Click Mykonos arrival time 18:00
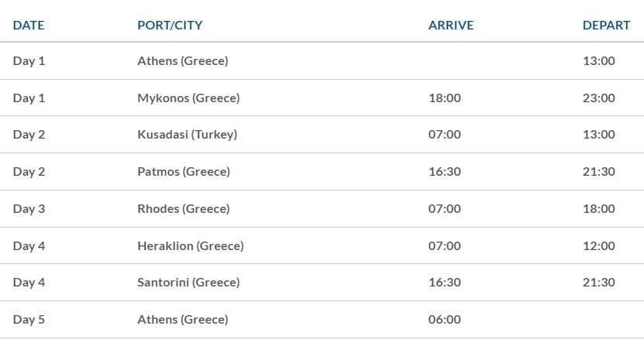The height and width of the screenshot is (350, 644). pyautogui.click(x=444, y=98)
